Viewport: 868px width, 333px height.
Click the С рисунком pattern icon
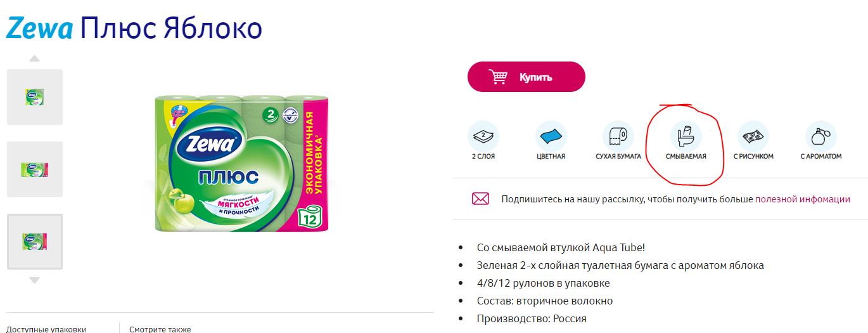(x=753, y=136)
